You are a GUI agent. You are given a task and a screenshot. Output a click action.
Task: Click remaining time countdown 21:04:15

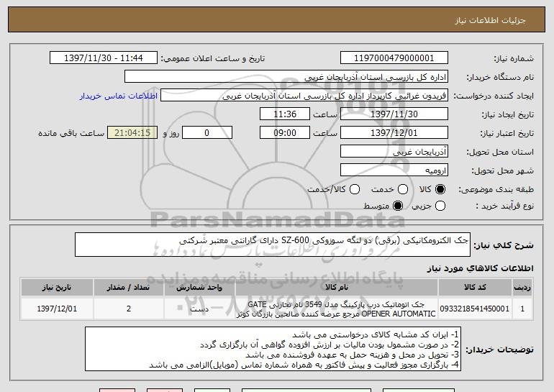[x=132, y=133]
